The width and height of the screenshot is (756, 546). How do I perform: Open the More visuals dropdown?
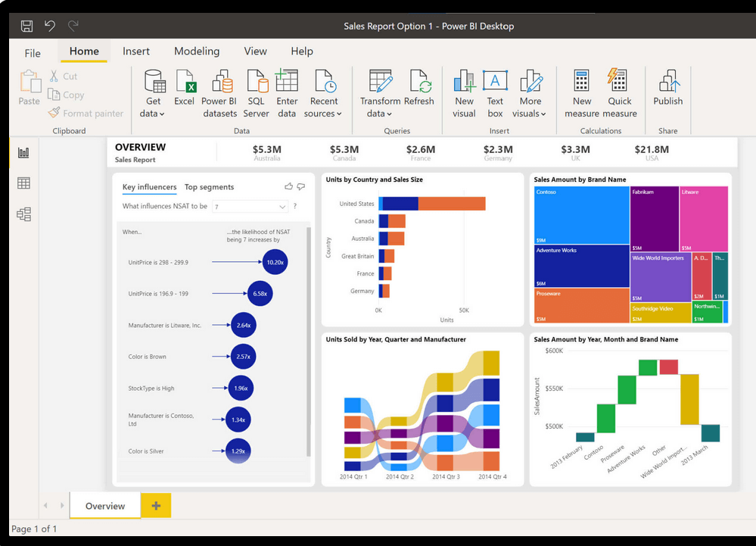tap(543, 114)
